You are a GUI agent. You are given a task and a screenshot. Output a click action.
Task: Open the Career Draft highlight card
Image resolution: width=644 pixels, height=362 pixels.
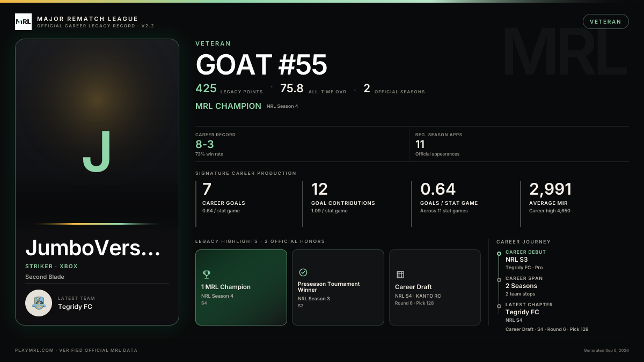click(435, 287)
